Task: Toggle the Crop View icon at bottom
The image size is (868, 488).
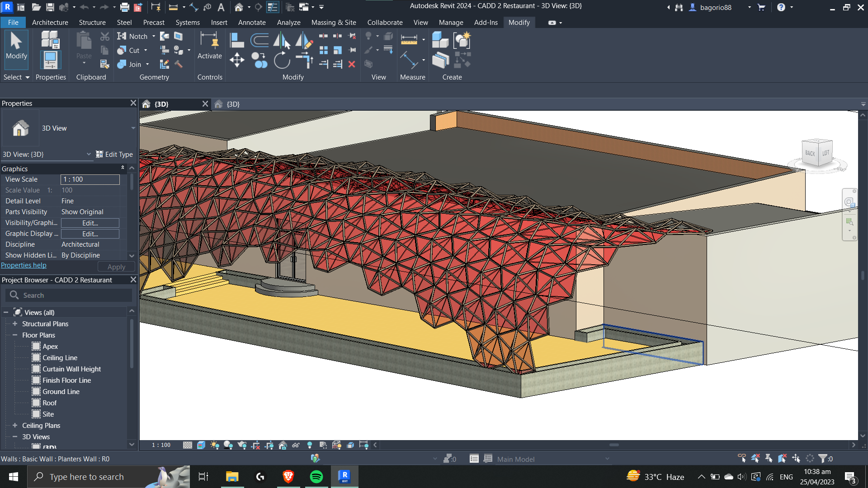Action: click(x=255, y=445)
